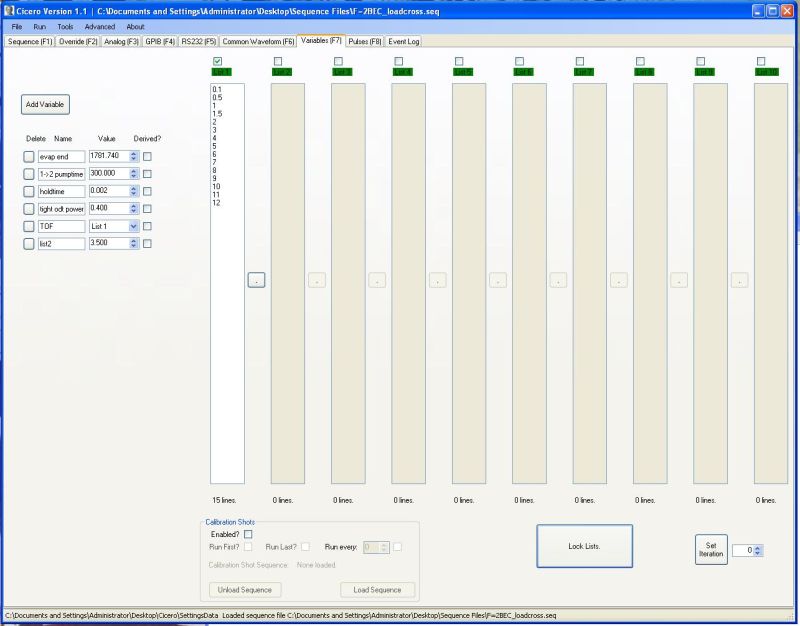Switch to the Common Waveform (F6) tab
This screenshot has height=626, width=800.
(x=258, y=41)
